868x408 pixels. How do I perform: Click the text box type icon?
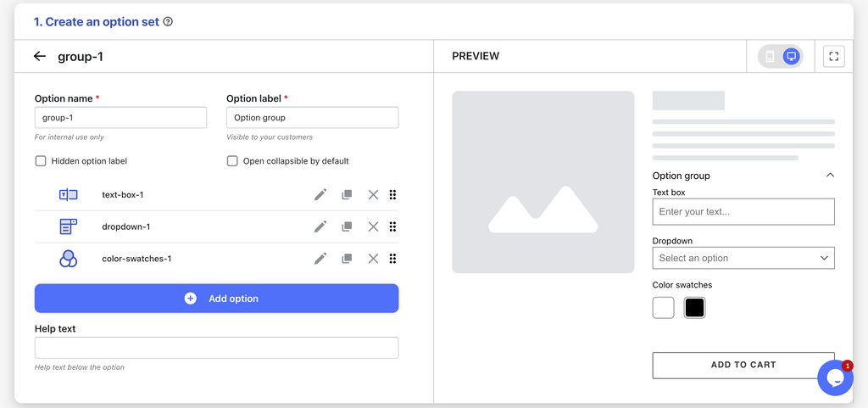[x=68, y=195]
